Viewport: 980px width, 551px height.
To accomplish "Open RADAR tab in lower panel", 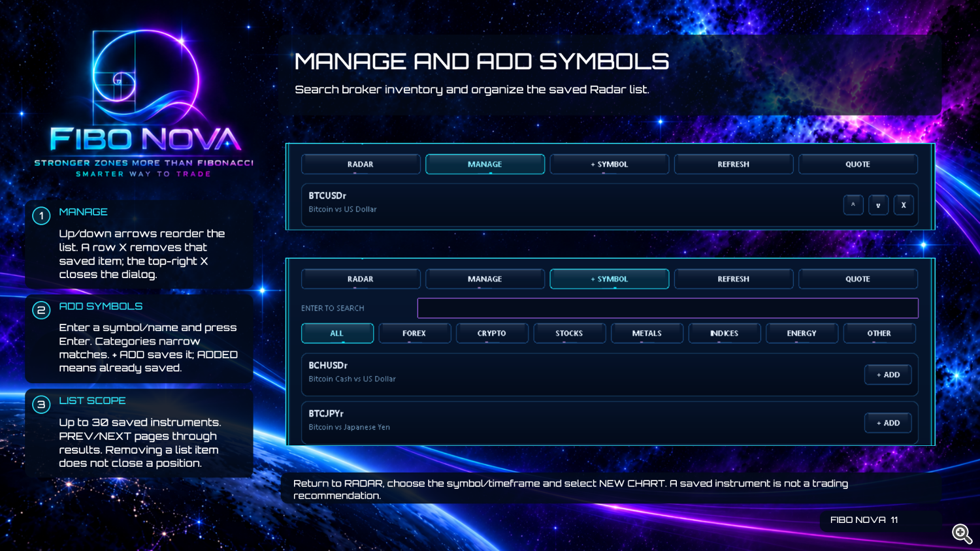I will (x=361, y=279).
